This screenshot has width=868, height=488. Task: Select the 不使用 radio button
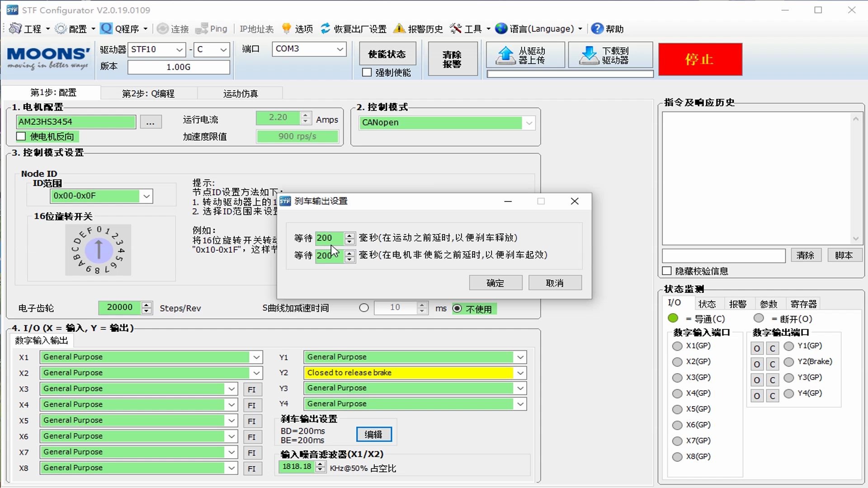pyautogui.click(x=458, y=308)
